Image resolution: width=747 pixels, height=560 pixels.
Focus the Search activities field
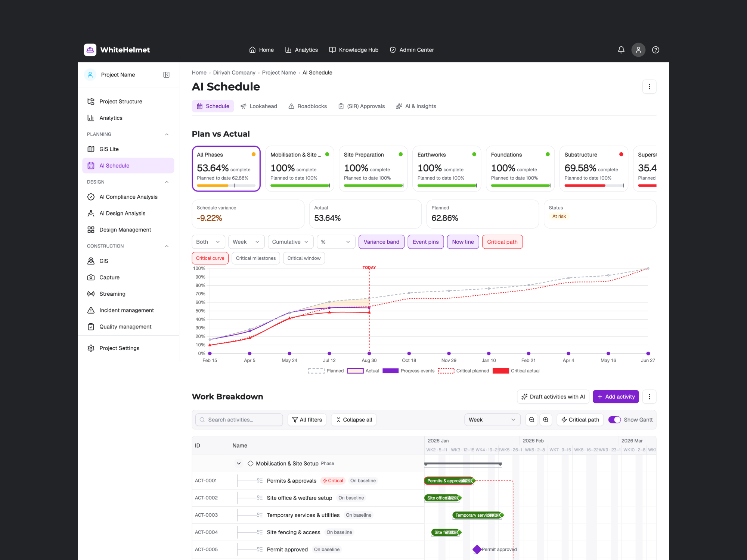[x=239, y=420]
